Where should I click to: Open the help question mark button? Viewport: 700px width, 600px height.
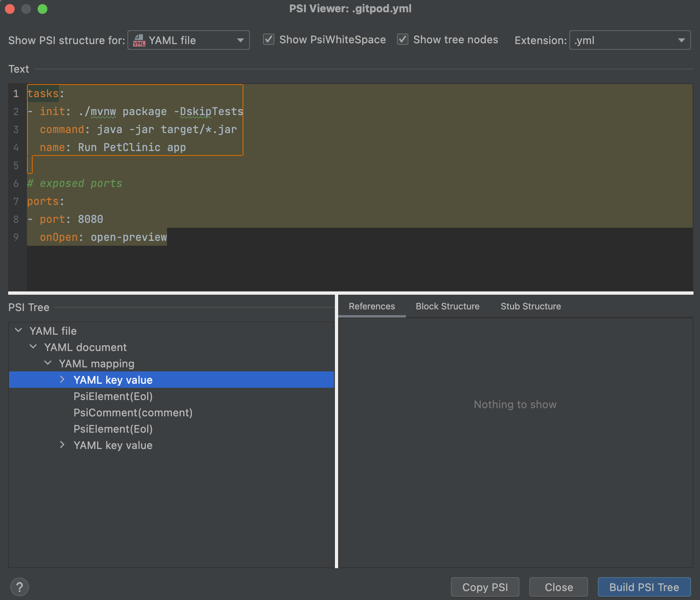click(x=19, y=587)
